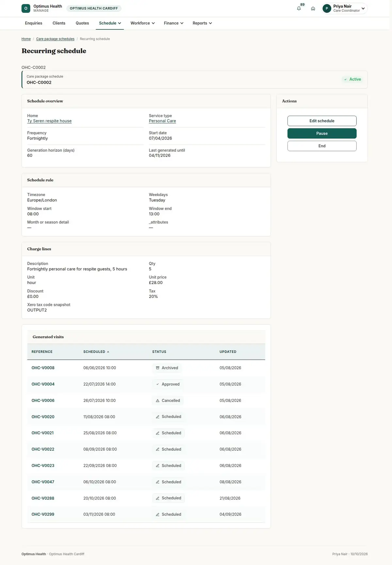Open the Personal Care service type link
Screen dimensions: 392x565
pos(162,121)
